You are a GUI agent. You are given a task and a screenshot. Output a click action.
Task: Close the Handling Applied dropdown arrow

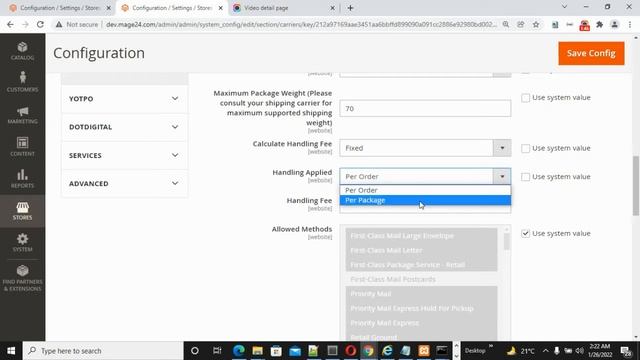pos(502,177)
